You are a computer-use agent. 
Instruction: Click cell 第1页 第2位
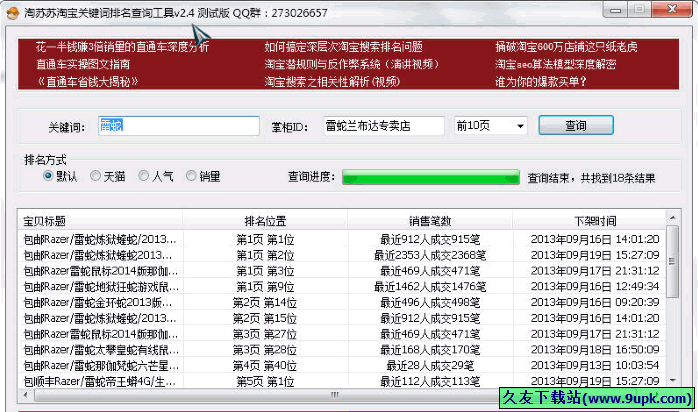tap(265, 255)
